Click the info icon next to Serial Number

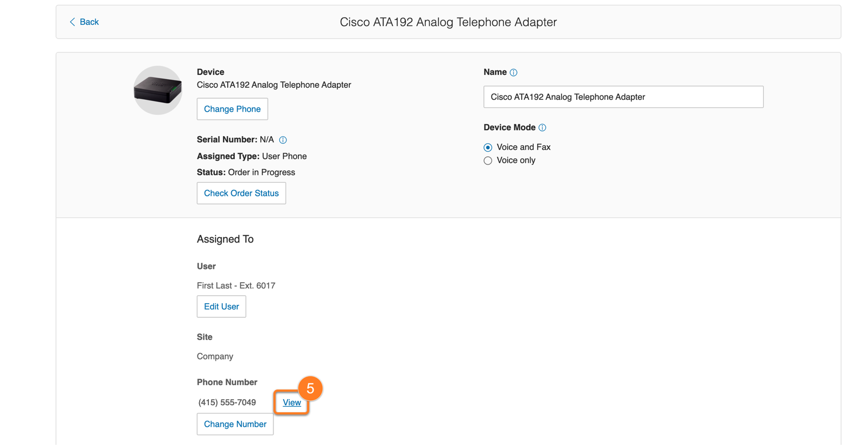point(283,140)
